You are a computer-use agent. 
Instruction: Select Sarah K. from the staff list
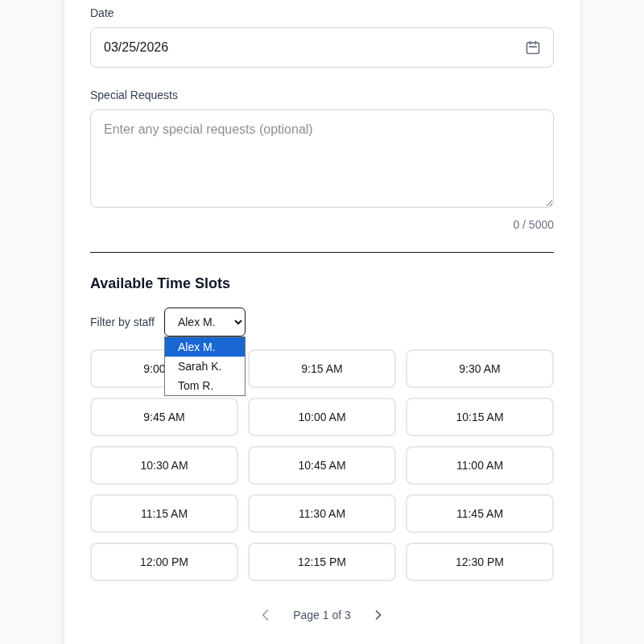[x=200, y=366]
